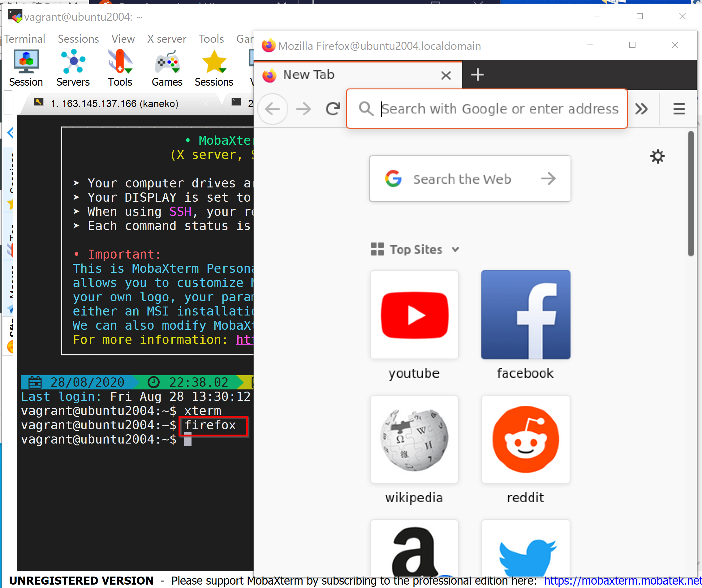Open a new Firefox tab with plus

(x=477, y=75)
